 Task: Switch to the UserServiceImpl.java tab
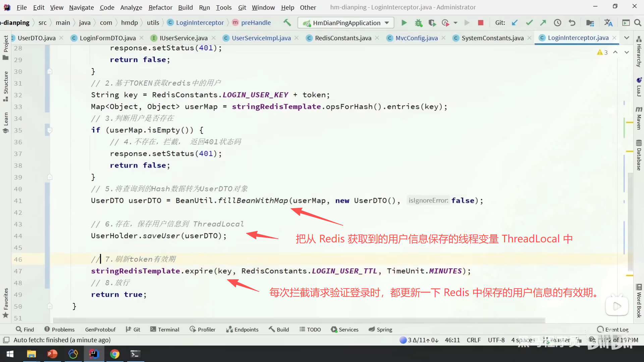pyautogui.click(x=261, y=38)
